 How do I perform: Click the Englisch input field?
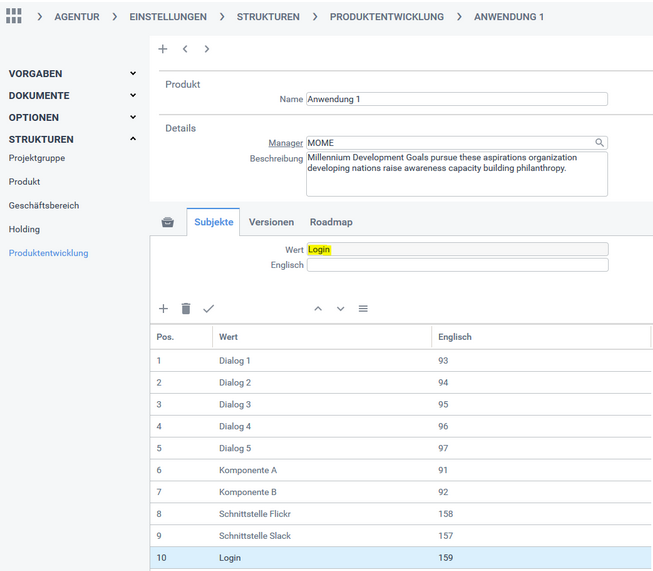[457, 265]
